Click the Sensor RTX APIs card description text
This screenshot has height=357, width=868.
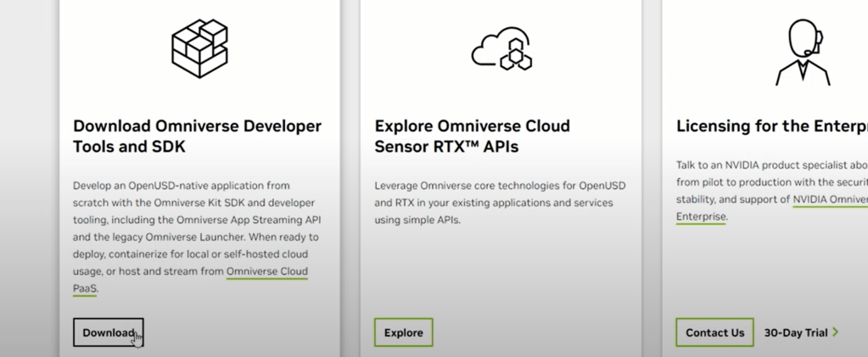click(494, 202)
